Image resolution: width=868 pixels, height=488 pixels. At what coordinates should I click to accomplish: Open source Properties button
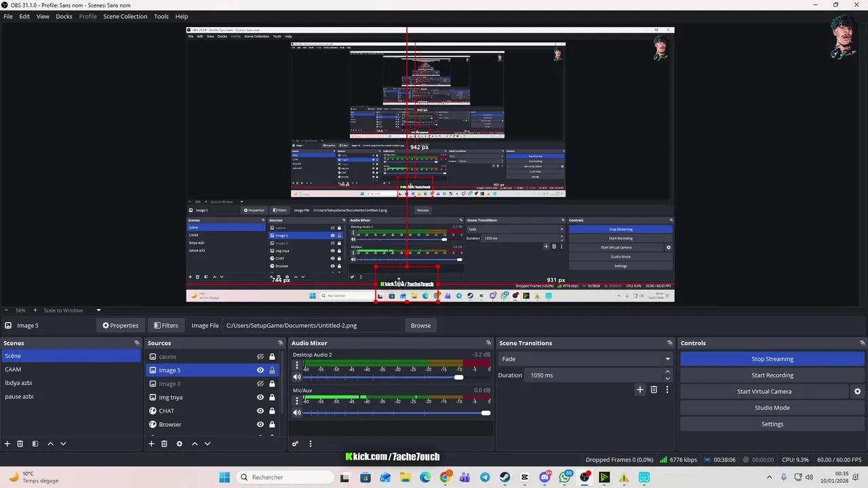(120, 325)
